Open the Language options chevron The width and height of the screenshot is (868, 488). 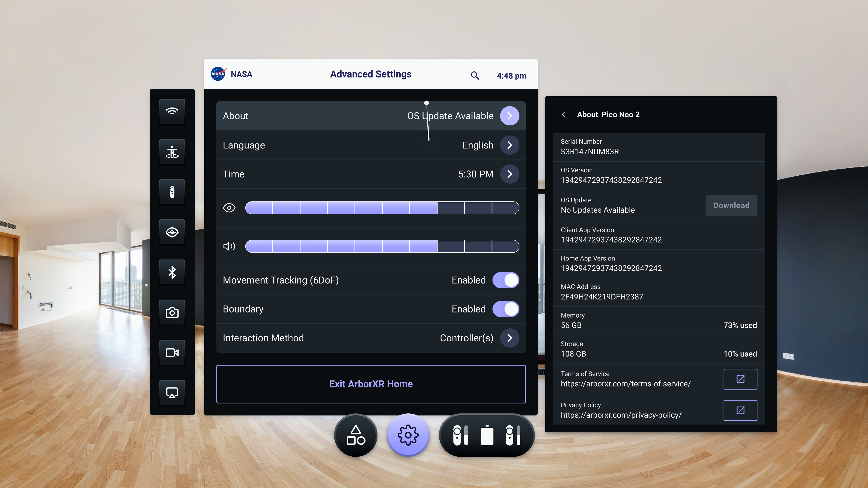pos(509,145)
